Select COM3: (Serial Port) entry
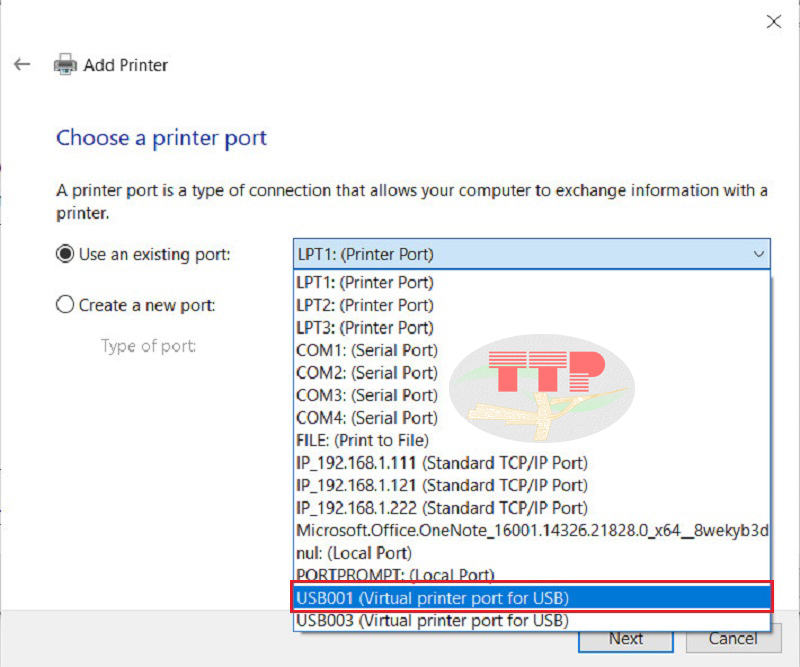 point(532,395)
